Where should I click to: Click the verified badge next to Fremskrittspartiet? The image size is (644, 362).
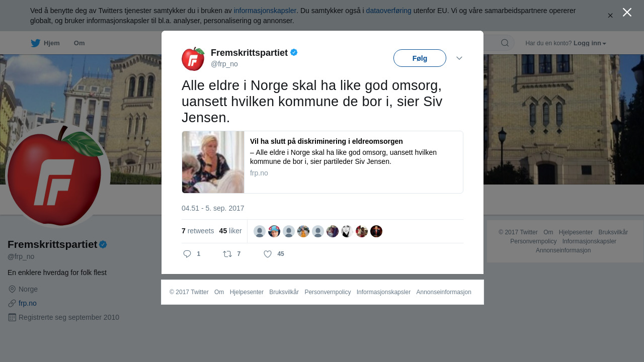[x=294, y=52]
